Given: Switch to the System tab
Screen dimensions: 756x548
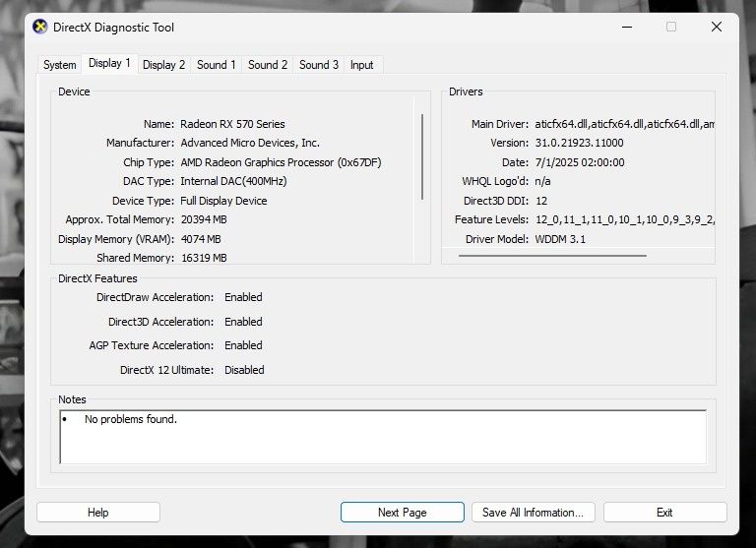Looking at the screenshot, I should pos(60,65).
